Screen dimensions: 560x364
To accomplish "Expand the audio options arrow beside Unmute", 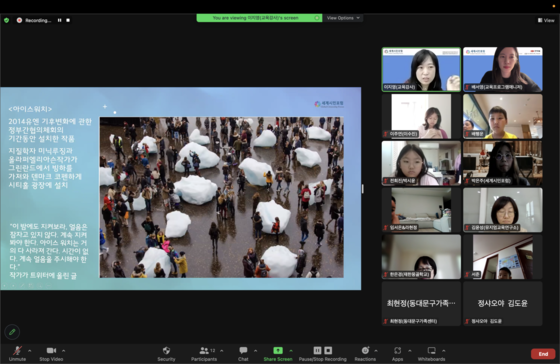I will tap(30, 351).
